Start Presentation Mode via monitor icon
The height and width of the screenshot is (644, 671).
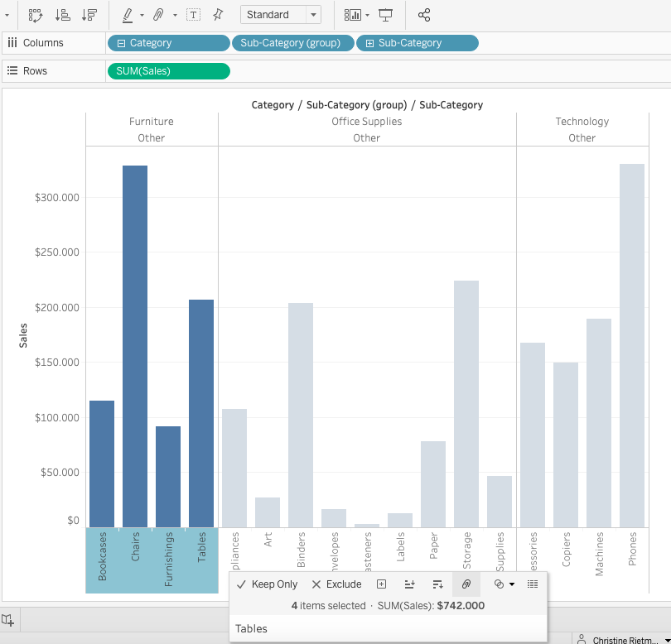point(385,16)
